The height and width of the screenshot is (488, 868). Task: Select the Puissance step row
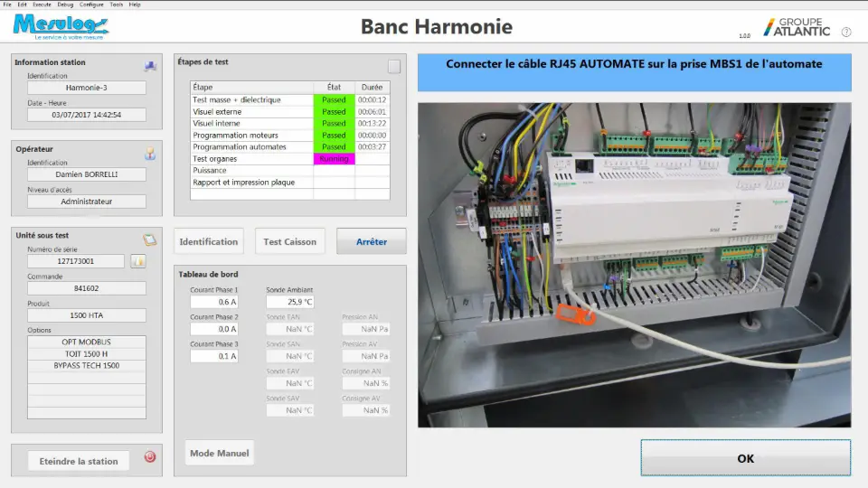(290, 171)
